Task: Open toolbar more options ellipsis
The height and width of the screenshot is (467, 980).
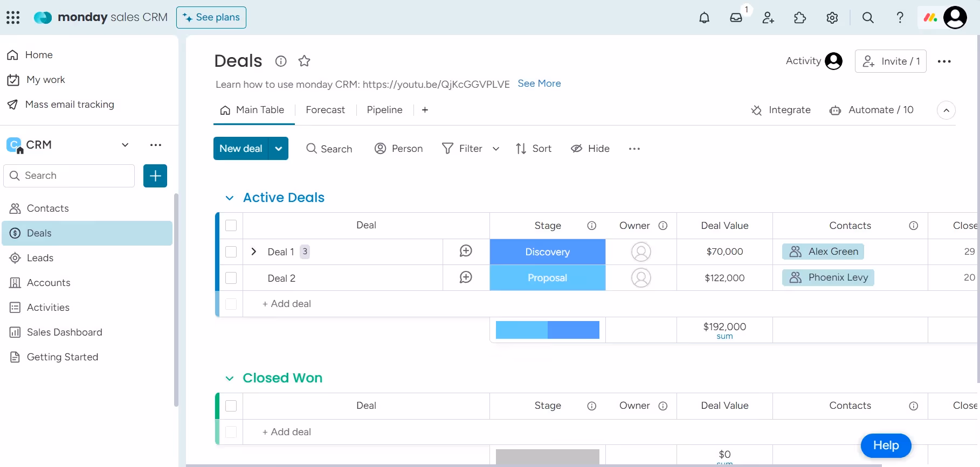Action: tap(634, 149)
